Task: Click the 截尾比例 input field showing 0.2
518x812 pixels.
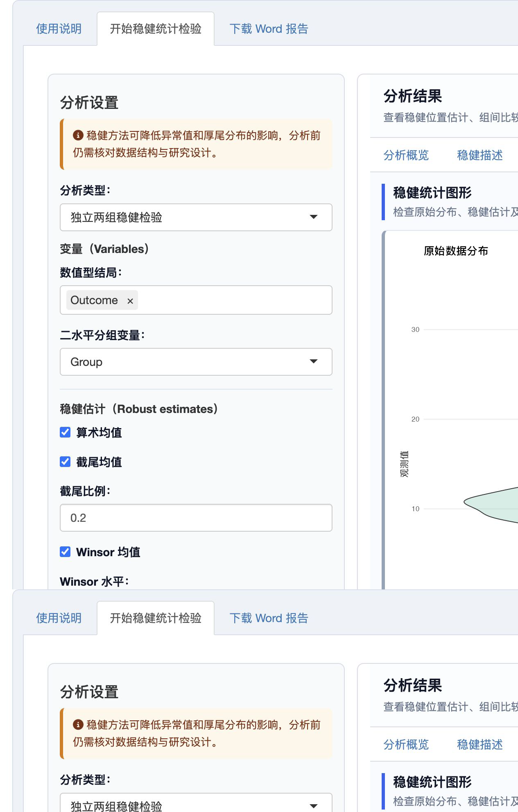Action: (196, 518)
